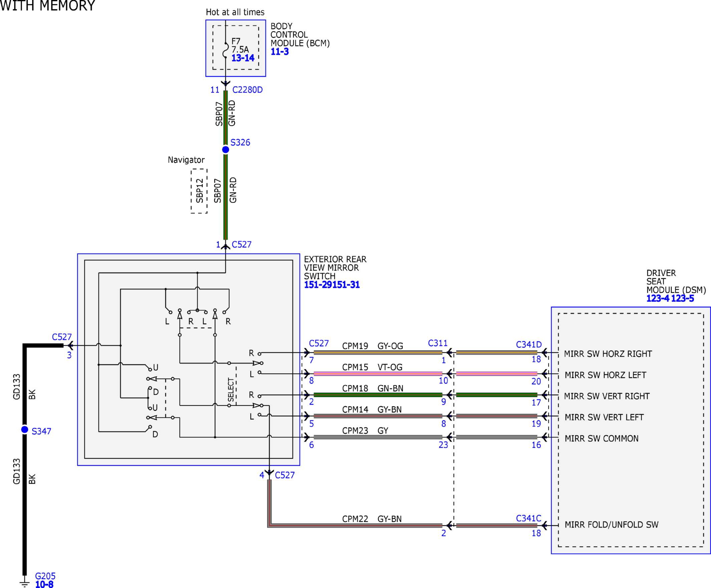Screen dimensions: 711x588
Task: Click 'MIRR SW VERT RIGHT' pin label
Action: coord(607,396)
